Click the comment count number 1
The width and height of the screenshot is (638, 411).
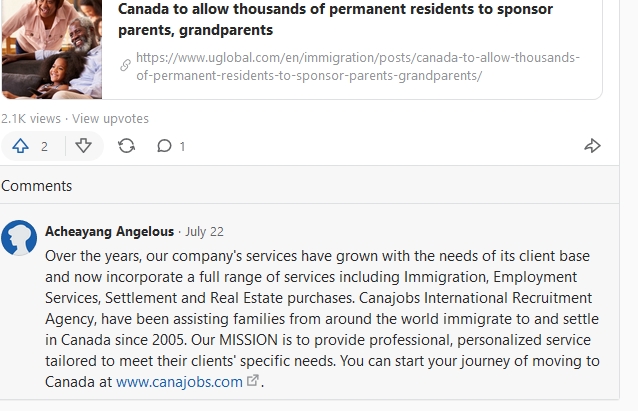182,146
